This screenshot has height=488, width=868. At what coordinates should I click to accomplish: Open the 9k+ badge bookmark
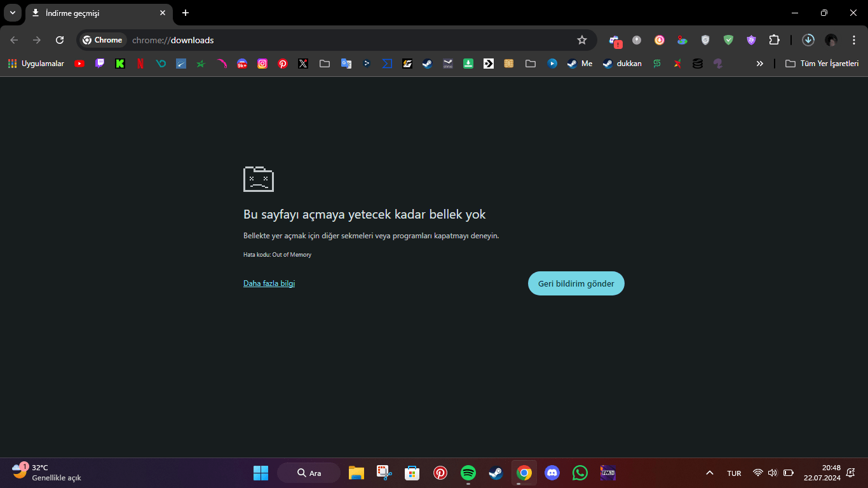[242, 64]
